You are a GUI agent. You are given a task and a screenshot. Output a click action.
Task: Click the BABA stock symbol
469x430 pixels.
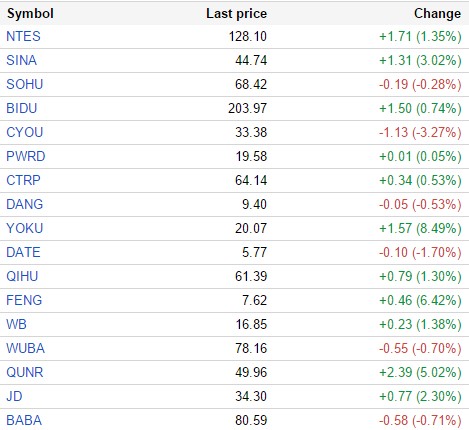pyautogui.click(x=24, y=420)
